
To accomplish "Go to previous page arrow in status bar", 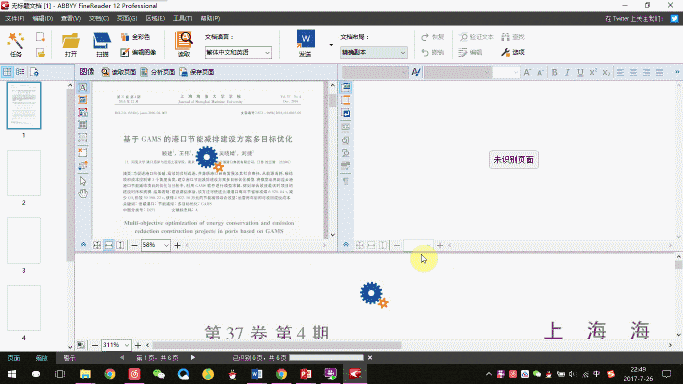I will [x=122, y=357].
